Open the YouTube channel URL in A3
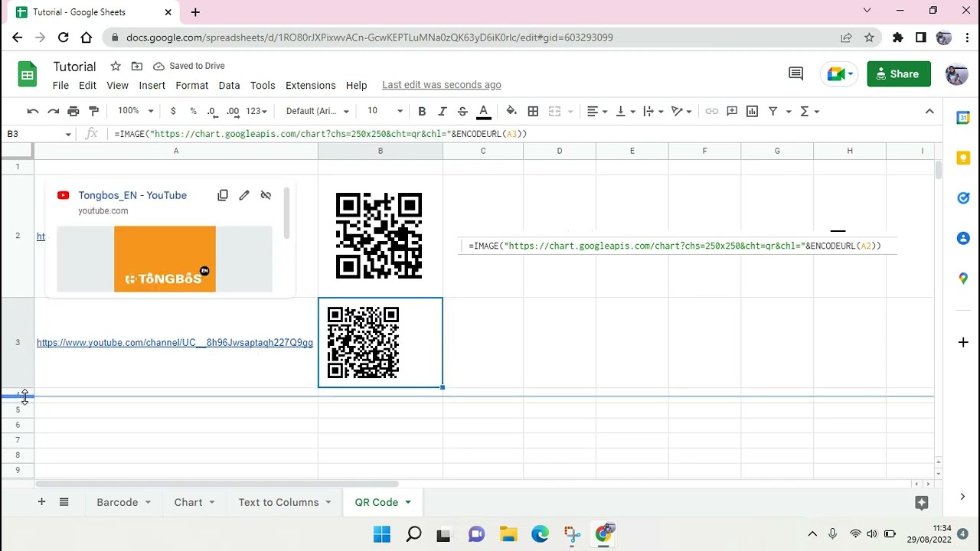 pyautogui.click(x=175, y=343)
